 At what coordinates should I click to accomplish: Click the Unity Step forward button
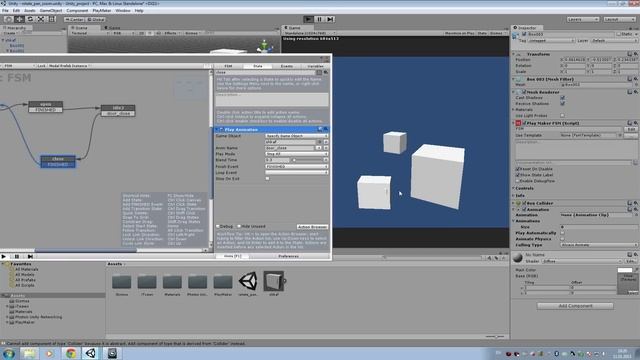pos(330,19)
